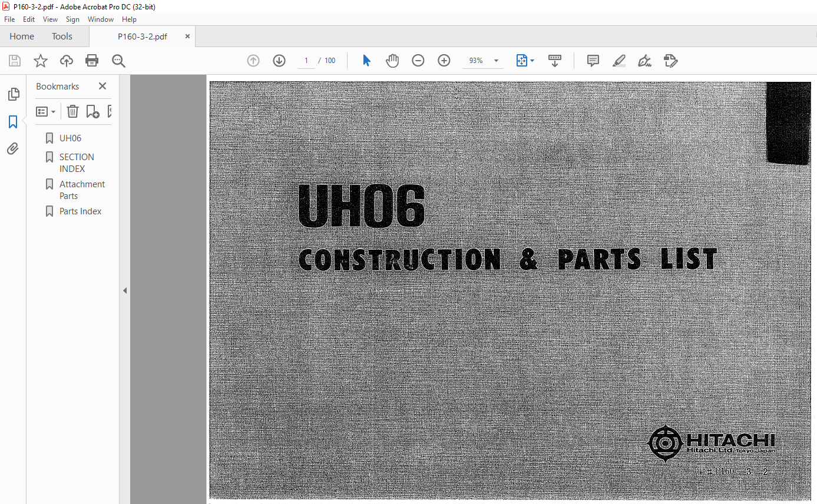Zoom out with the minus button

point(418,61)
